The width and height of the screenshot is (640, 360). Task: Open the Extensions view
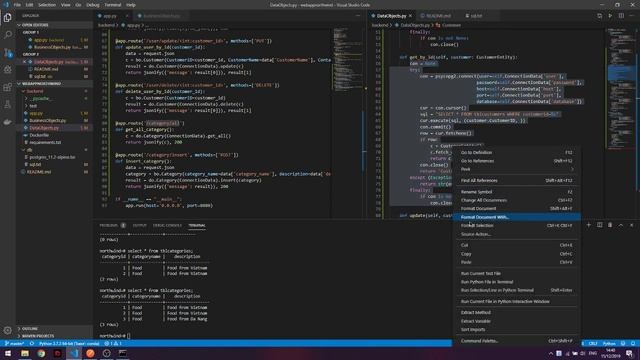7,87
